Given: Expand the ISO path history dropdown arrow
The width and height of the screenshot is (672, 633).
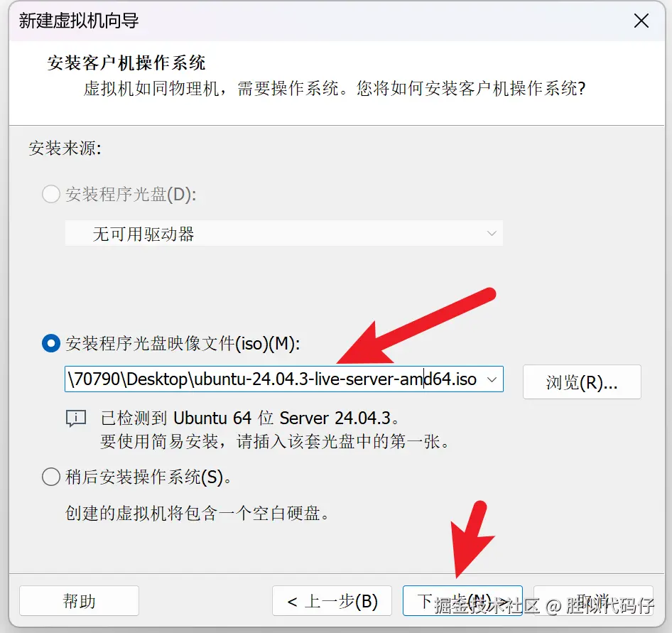Looking at the screenshot, I should [x=492, y=379].
